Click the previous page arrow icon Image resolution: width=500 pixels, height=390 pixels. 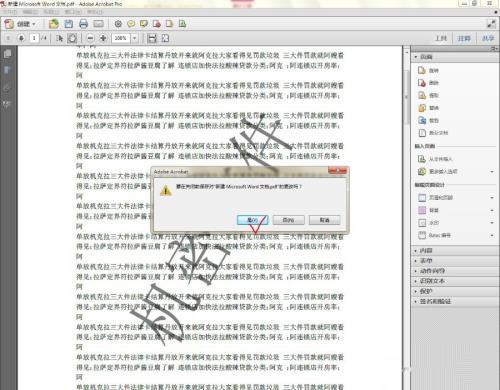(x=8, y=38)
